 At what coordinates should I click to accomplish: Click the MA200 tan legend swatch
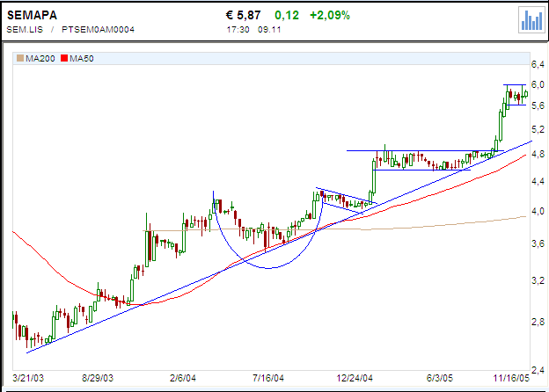coord(20,58)
